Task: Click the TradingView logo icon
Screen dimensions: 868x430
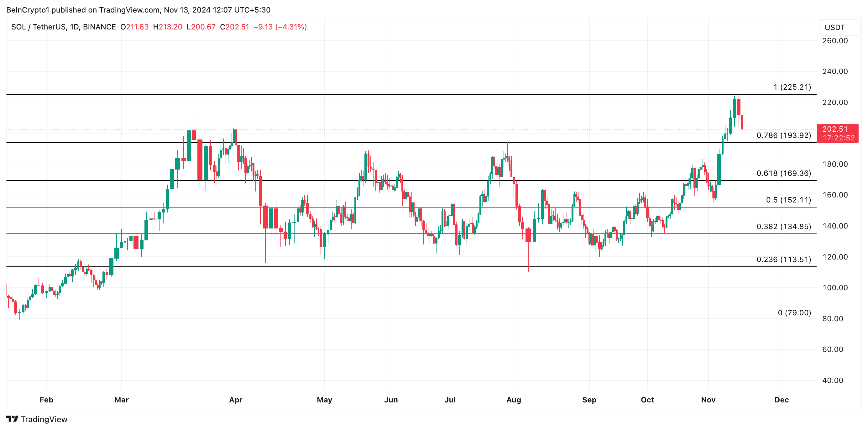Action: tap(13, 419)
